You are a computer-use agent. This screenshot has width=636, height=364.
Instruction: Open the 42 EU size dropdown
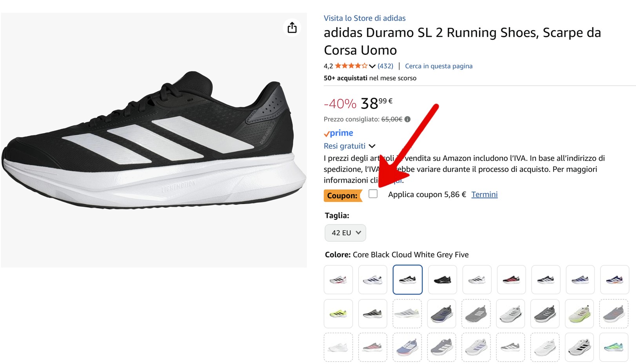[345, 233]
